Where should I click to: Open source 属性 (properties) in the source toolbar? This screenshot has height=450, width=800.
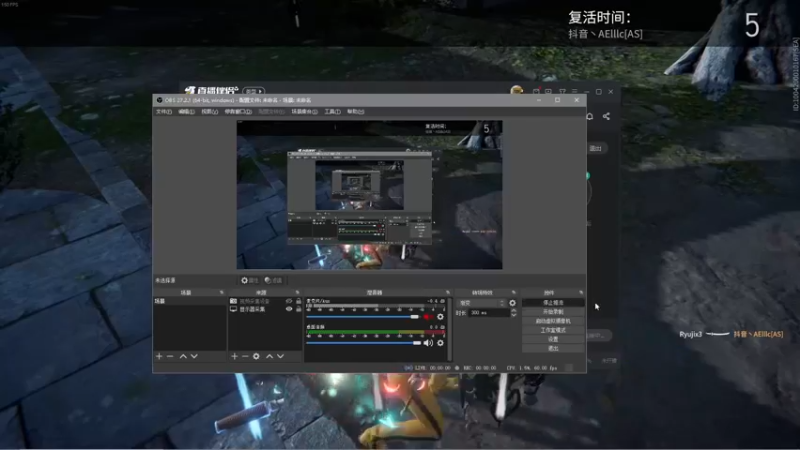250,280
